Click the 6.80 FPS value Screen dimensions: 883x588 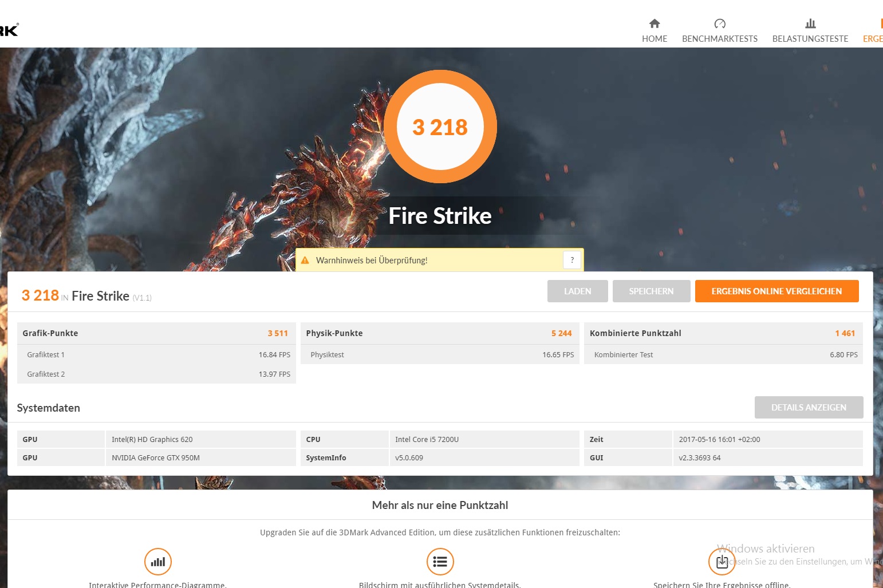point(844,355)
